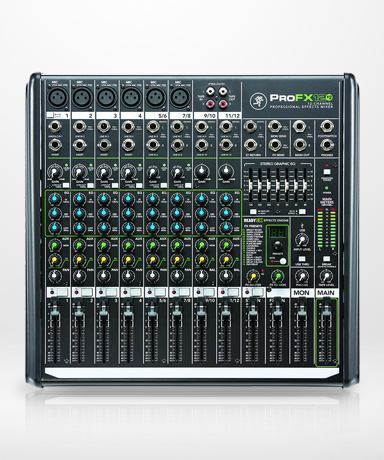Click the FX presets selector knob
The width and height of the screenshot is (384, 460).
(277, 246)
